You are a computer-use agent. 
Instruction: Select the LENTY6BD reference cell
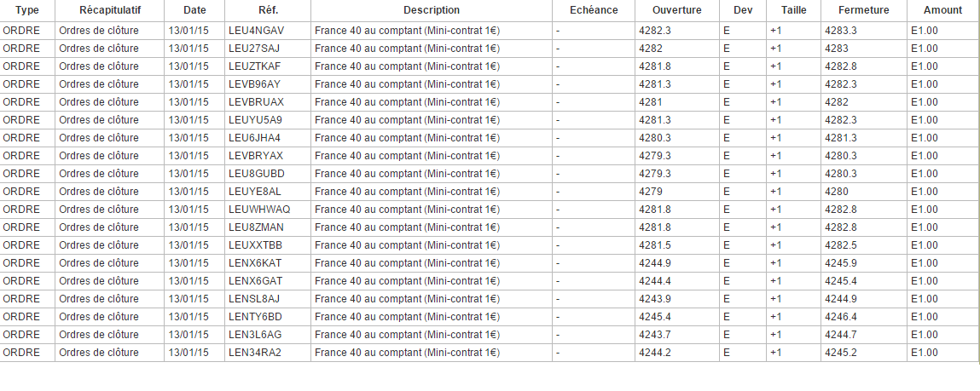255,316
